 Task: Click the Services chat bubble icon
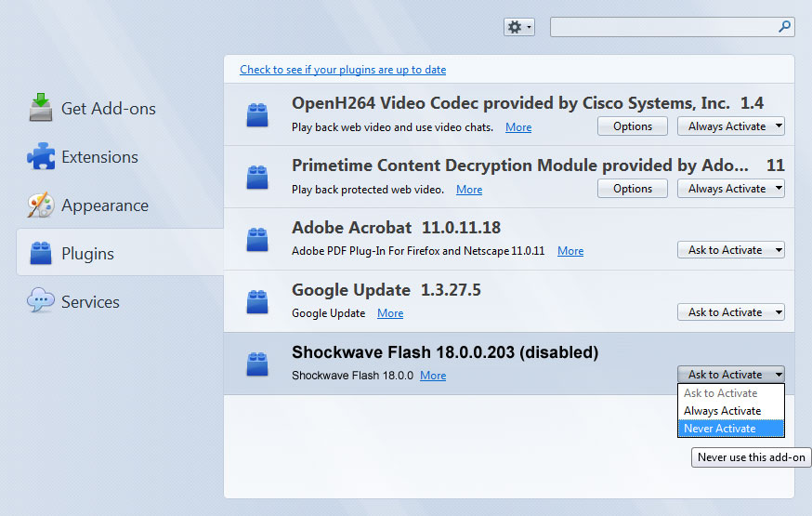[x=40, y=301]
